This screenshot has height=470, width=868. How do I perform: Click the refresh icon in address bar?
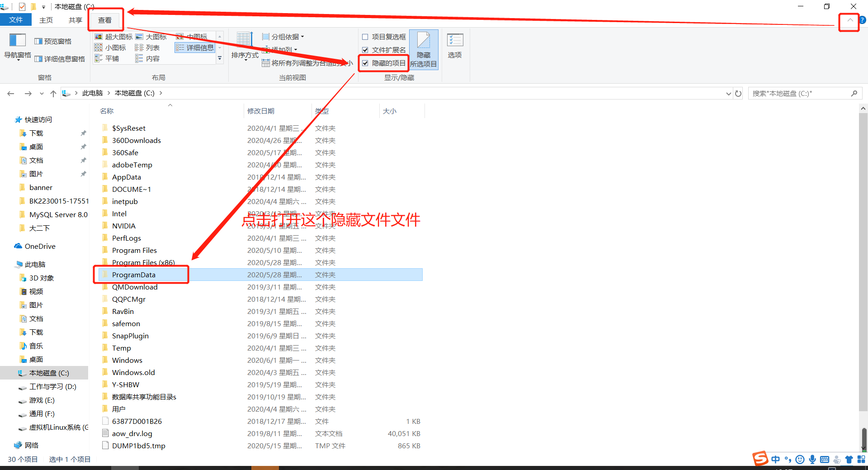point(738,93)
